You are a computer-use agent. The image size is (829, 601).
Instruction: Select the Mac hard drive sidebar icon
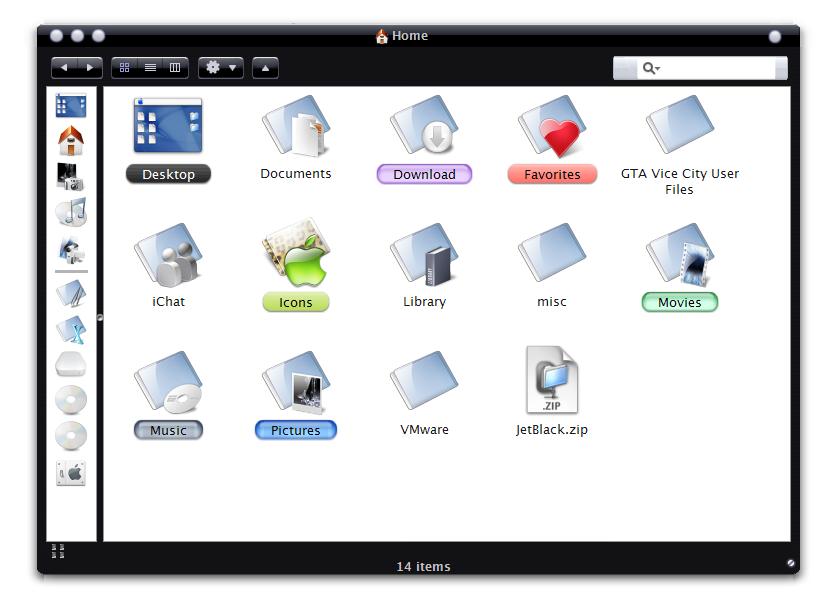[71, 473]
